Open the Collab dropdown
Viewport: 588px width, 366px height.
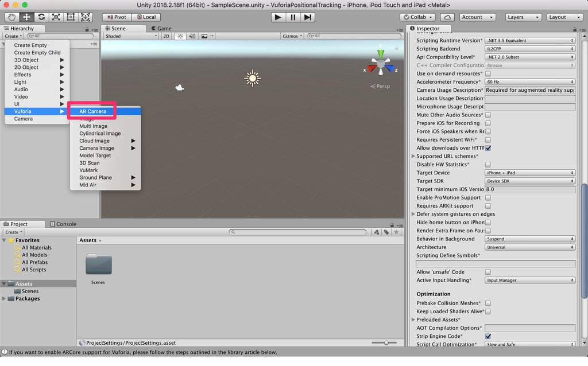(x=418, y=17)
